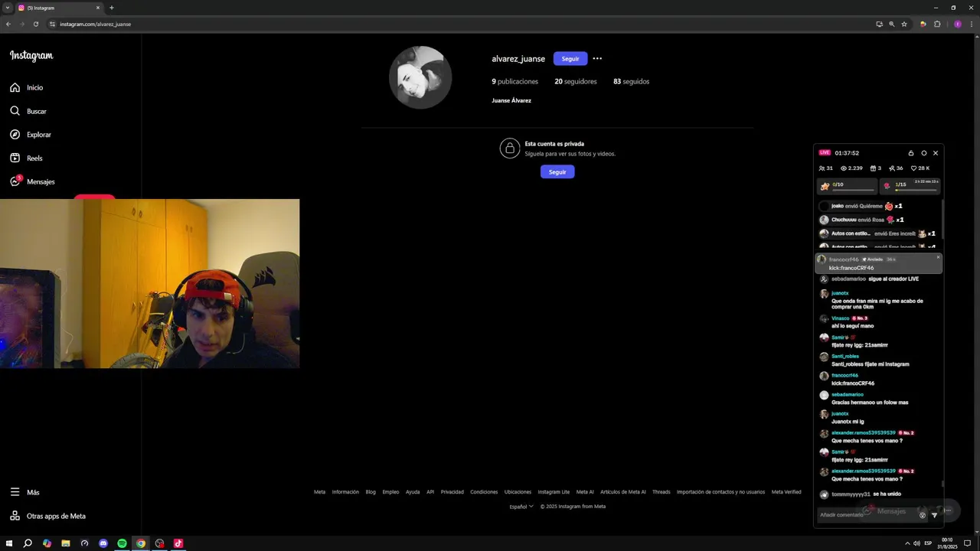This screenshot has width=980, height=551.
Task: Click Chrome zoom magnifier icon in address bar
Action: click(892, 24)
